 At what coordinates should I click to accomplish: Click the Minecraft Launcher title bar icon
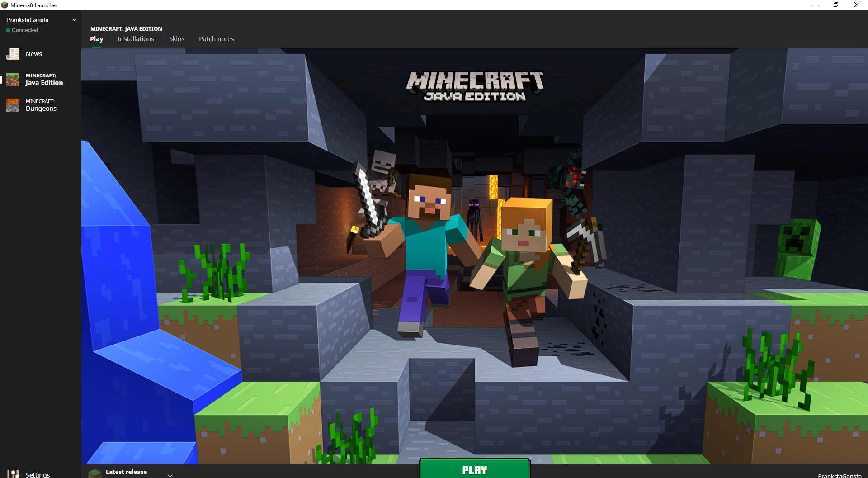point(5,5)
